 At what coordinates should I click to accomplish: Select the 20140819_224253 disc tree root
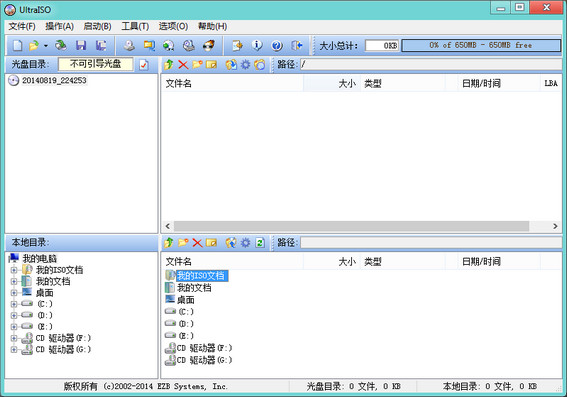tap(54, 80)
